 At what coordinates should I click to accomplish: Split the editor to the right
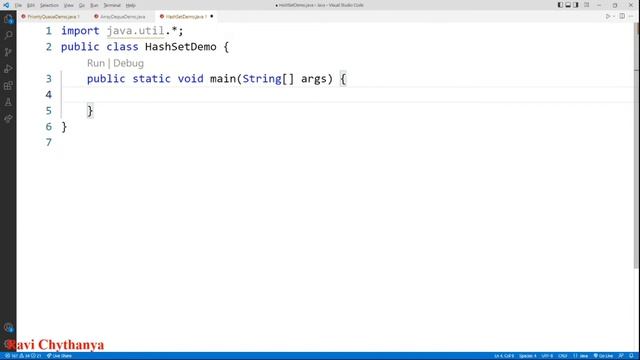(x=622, y=16)
